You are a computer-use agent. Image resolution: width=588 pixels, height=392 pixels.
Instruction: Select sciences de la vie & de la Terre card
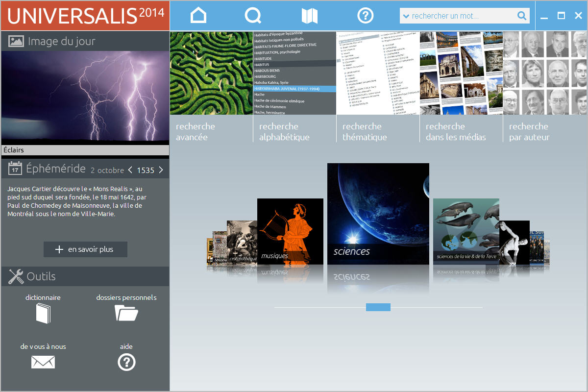coord(466,231)
